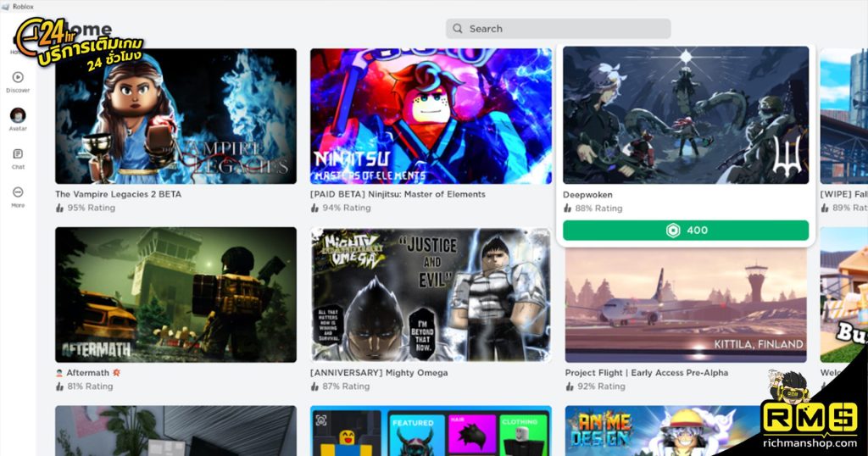
Task: Click the Robux icon on Deepwoken price
Action: [x=674, y=231]
